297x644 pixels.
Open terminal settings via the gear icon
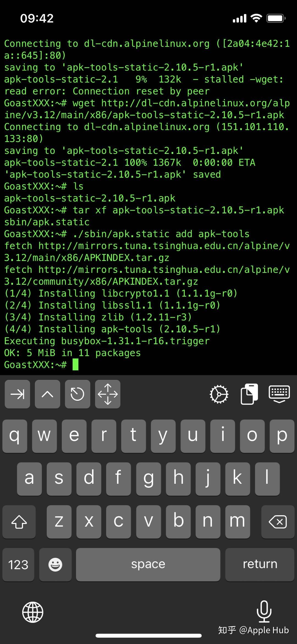point(219,394)
